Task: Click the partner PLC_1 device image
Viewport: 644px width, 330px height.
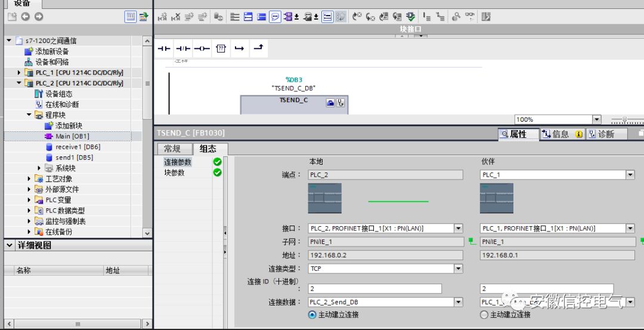Action: point(497,198)
